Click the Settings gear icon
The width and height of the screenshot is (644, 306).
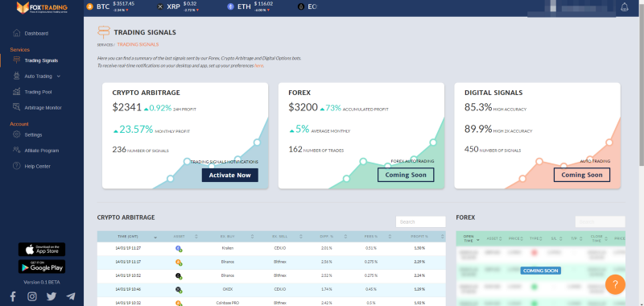coord(16,134)
